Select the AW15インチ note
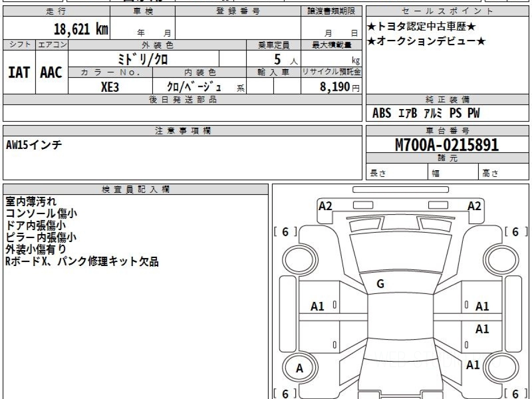The image size is (532, 399). tap(34, 145)
